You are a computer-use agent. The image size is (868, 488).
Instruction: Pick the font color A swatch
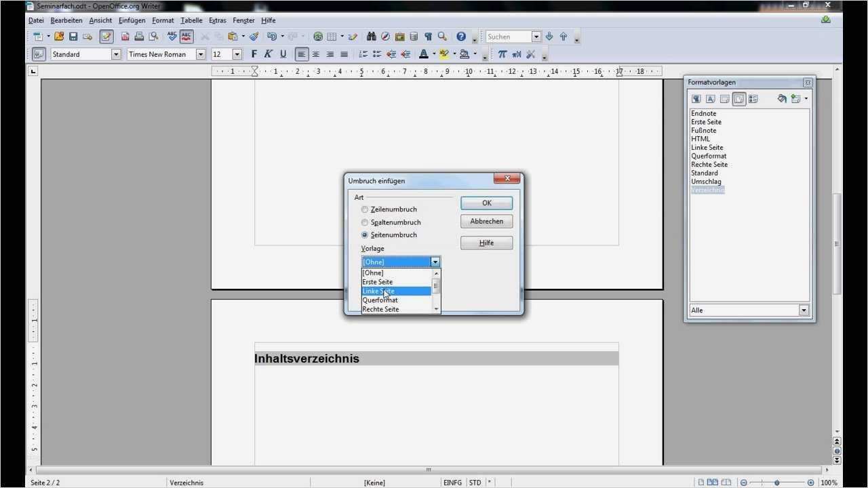(x=424, y=54)
